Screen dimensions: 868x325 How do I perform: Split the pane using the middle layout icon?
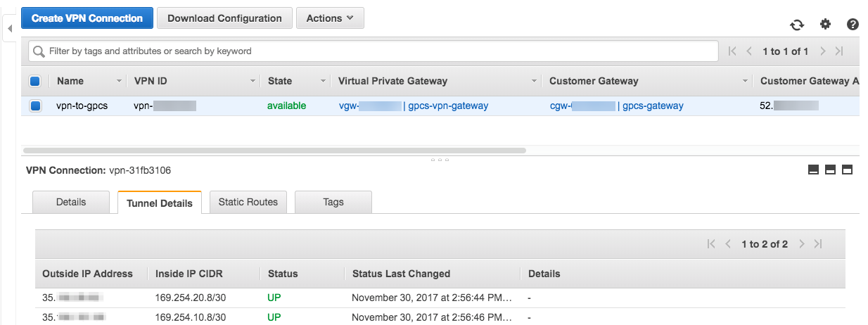point(830,170)
